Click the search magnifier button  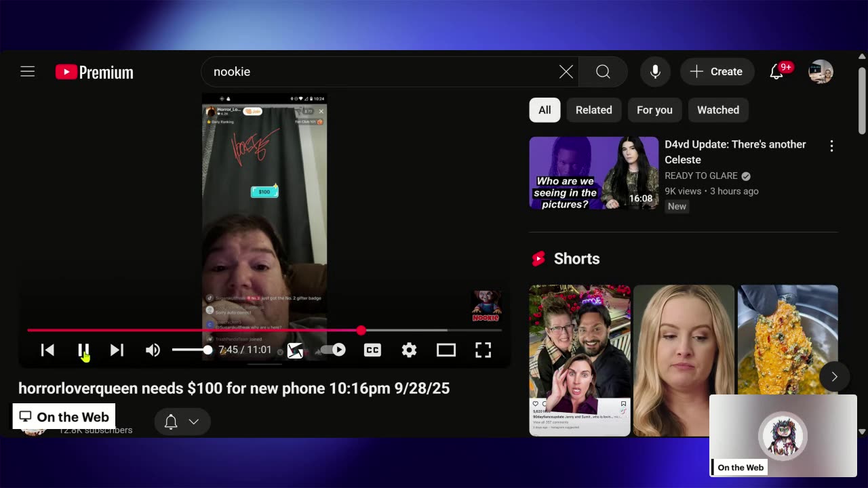pos(603,72)
